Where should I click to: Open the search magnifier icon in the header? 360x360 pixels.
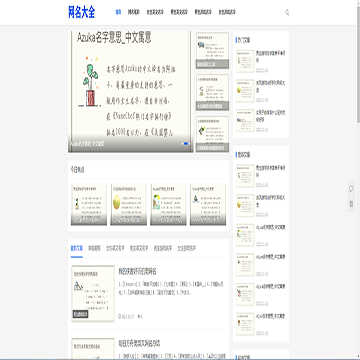(287, 13)
